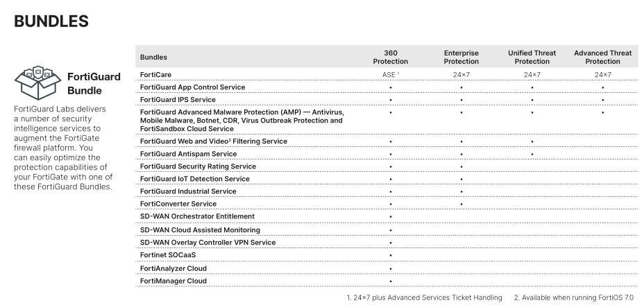The image size is (644, 305).
Task: Click FortiGuard IoT Detection Service label
Action: point(194,179)
